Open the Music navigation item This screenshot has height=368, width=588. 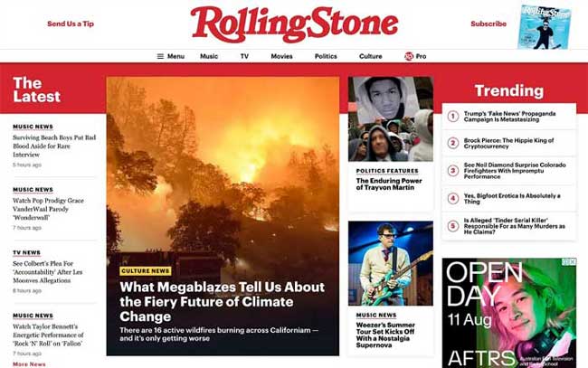pos(209,56)
